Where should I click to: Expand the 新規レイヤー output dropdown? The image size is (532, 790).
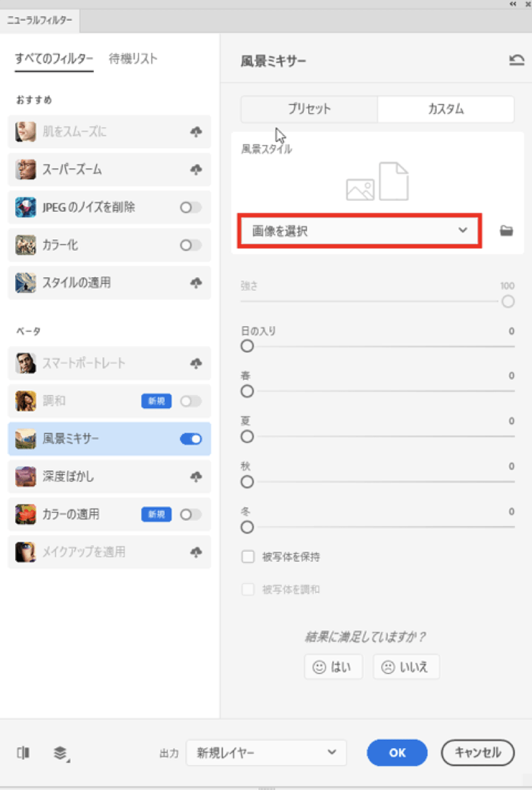[x=266, y=753]
